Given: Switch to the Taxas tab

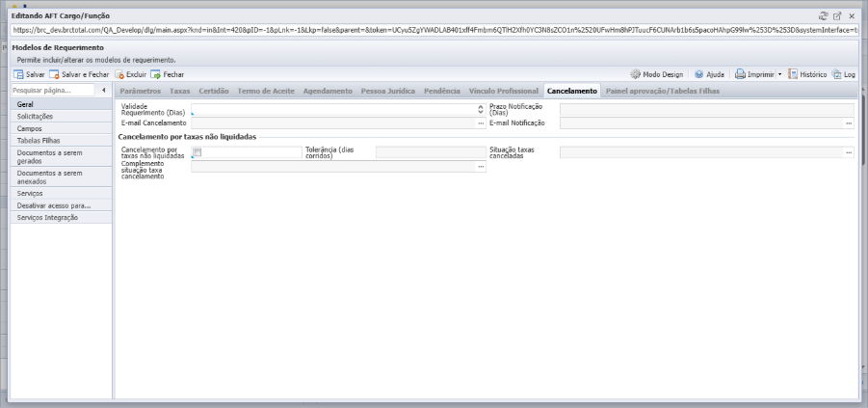Looking at the screenshot, I should (x=180, y=91).
